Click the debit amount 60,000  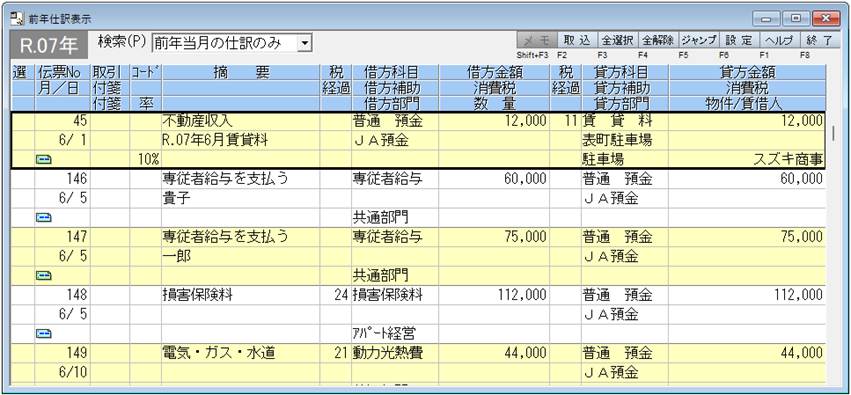525,179
